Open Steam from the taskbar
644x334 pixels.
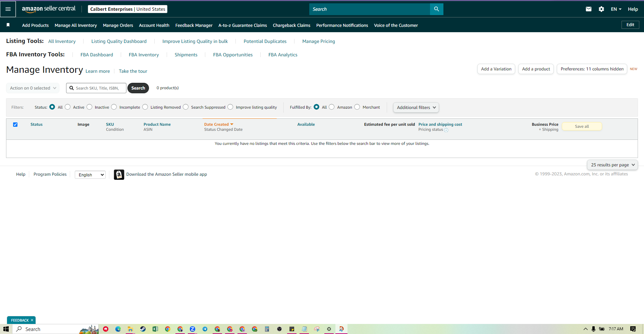(x=143, y=329)
